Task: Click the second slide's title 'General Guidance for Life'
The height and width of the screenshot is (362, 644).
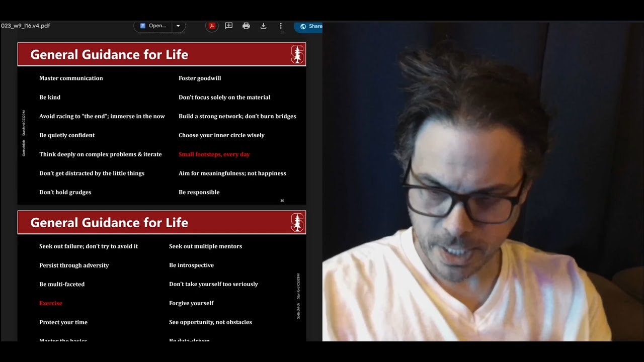Action: point(109,222)
